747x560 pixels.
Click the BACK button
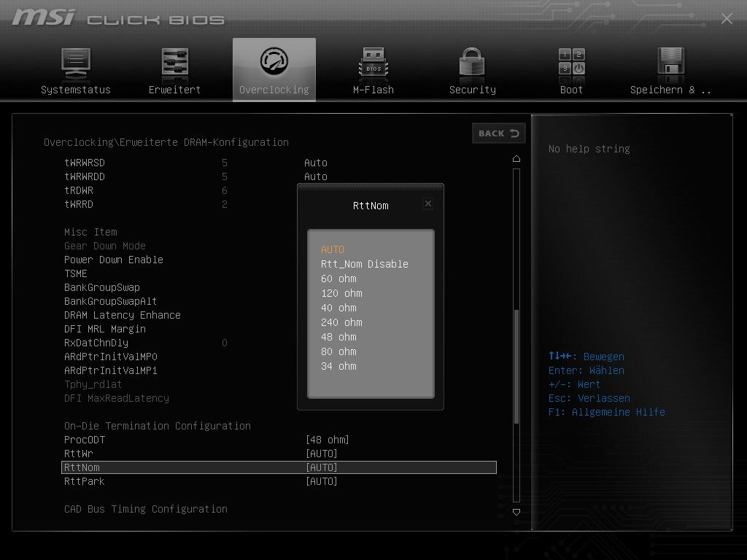pyautogui.click(x=498, y=133)
